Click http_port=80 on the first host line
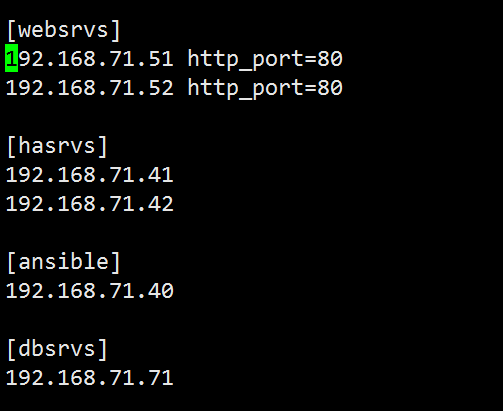The height and width of the screenshot is (411, 503). pos(265,59)
